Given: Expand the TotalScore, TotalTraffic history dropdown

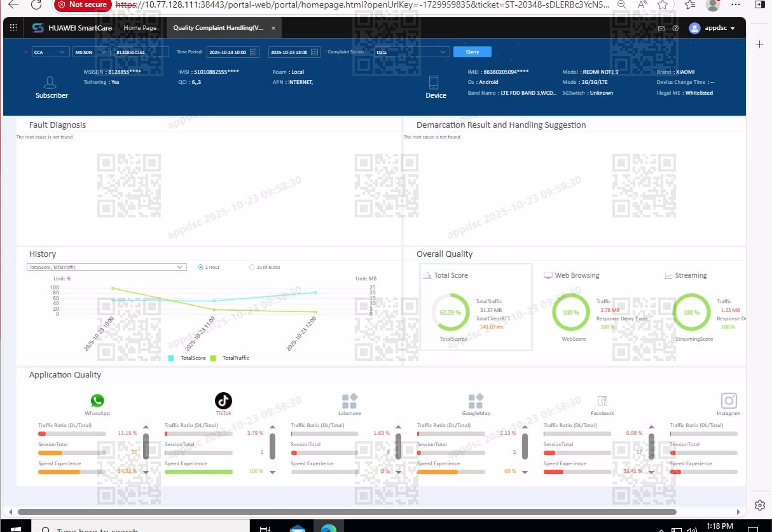Looking at the screenshot, I should point(107,267).
